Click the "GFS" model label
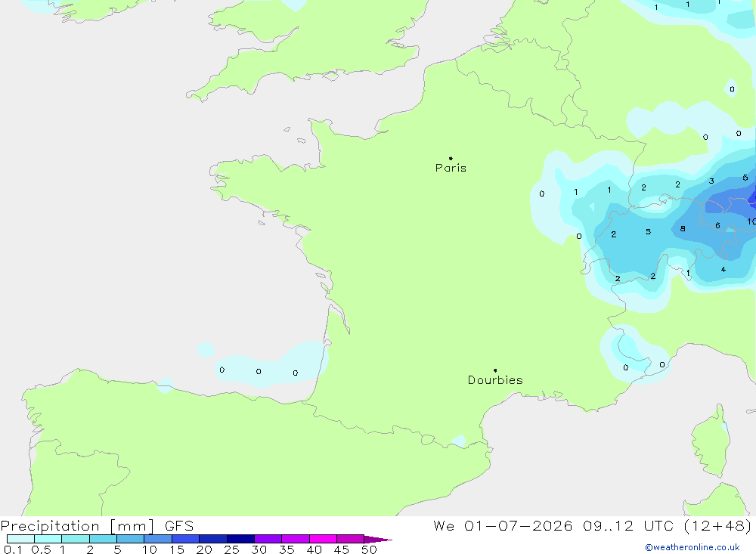The width and height of the screenshot is (756, 554). (179, 526)
